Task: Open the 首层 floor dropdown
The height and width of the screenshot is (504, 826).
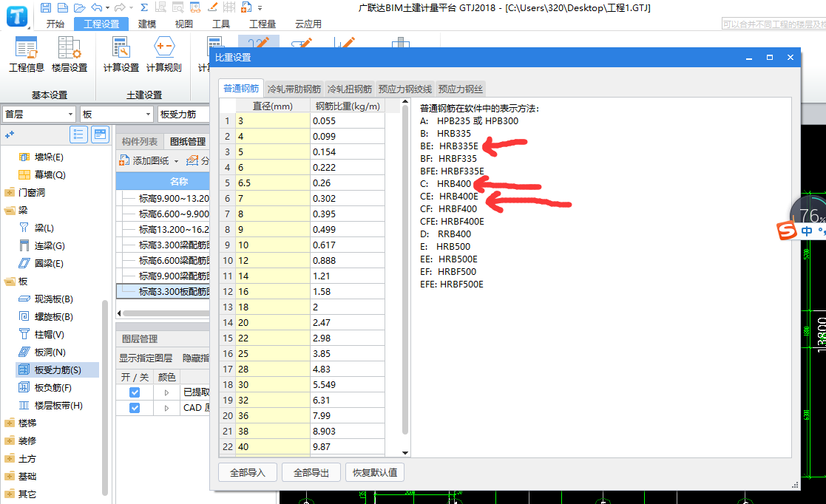Action: [39, 115]
